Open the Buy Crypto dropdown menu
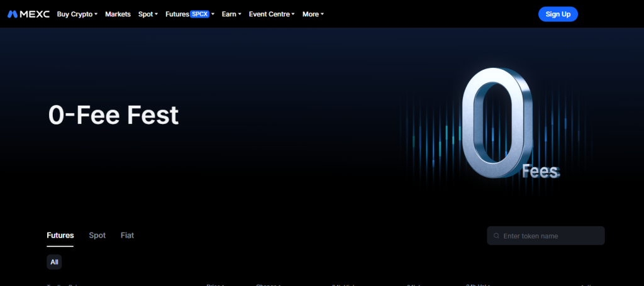 (77, 14)
